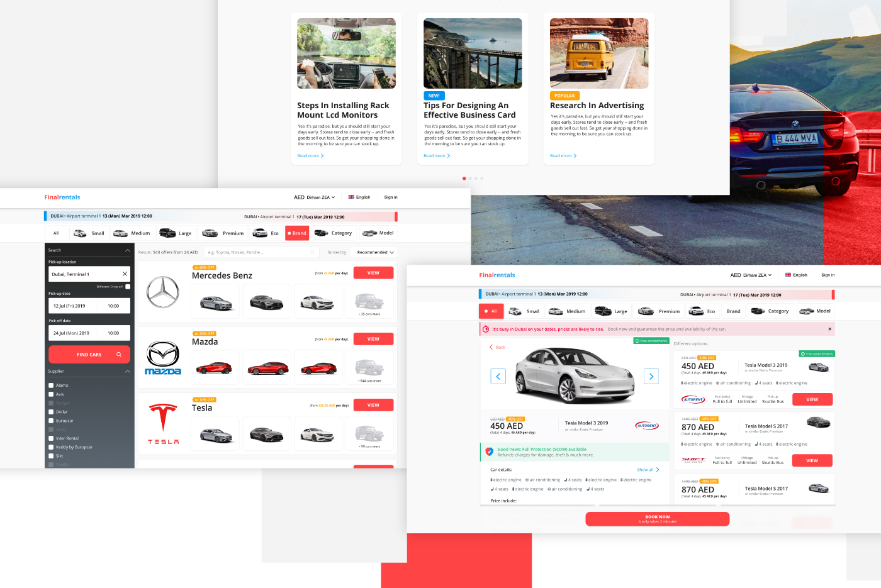
Task: Dismiss the busy in Dubai price alert
Action: coord(829,329)
